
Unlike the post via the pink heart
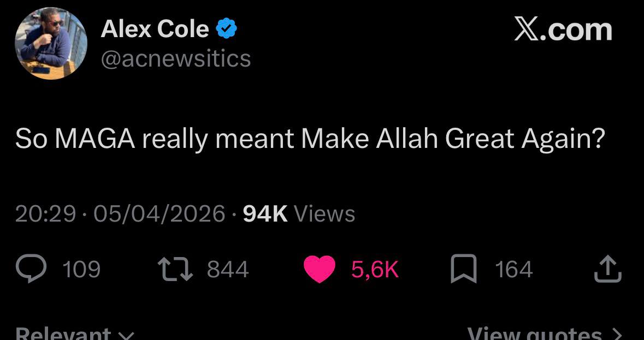click(319, 270)
